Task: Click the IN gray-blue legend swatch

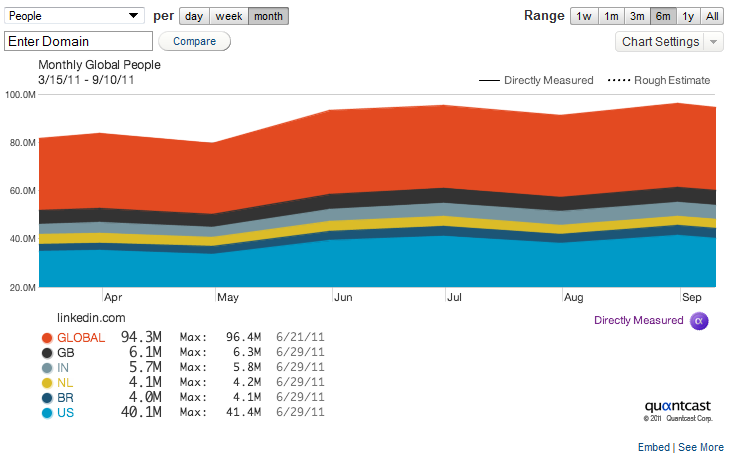Action: [x=47, y=368]
